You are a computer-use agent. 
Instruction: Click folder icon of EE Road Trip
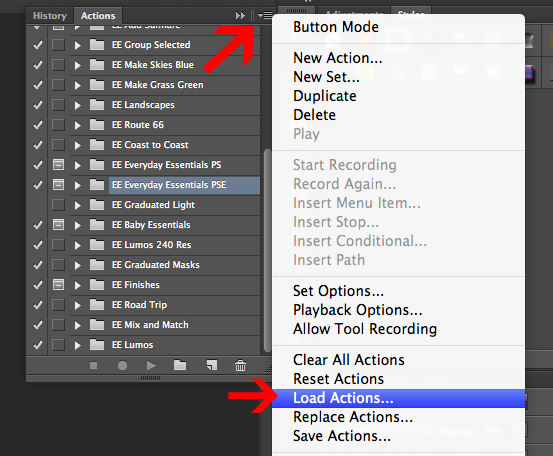click(97, 305)
